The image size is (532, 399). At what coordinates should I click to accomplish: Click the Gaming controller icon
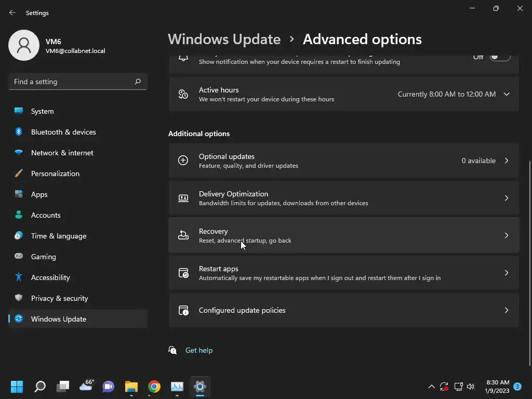19,256
